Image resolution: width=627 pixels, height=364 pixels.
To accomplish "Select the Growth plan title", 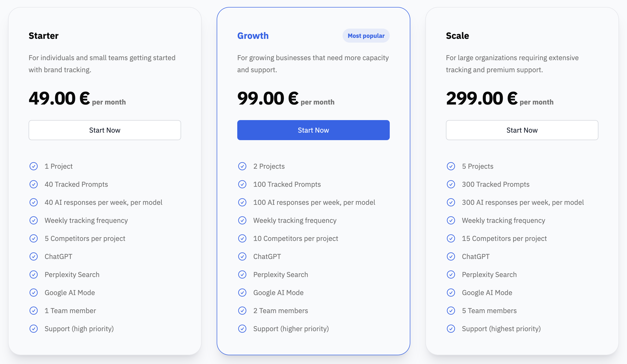I will click(253, 36).
